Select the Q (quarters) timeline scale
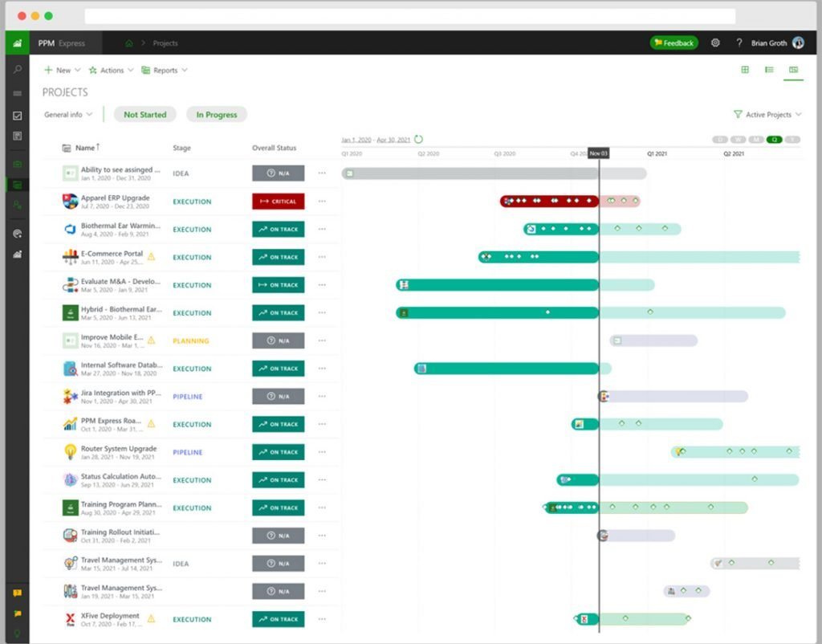 coord(775,140)
